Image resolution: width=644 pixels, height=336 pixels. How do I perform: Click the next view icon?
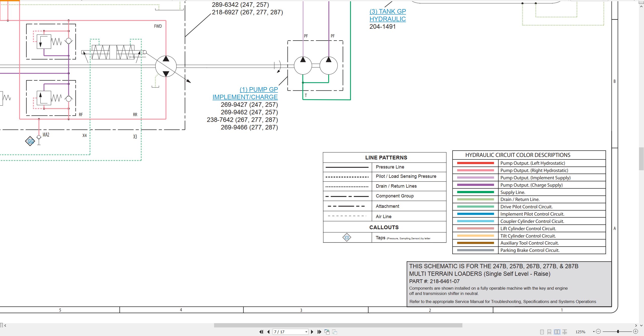335,332
